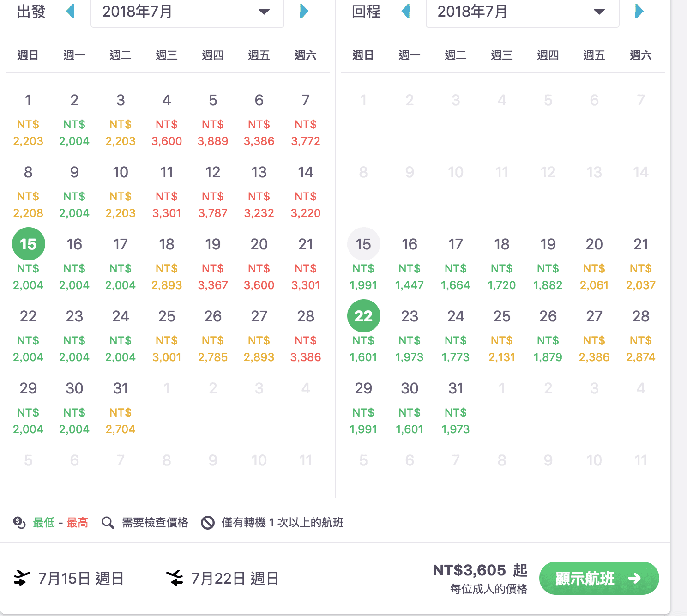Click 每位成人的價格 caption text

[x=488, y=589]
